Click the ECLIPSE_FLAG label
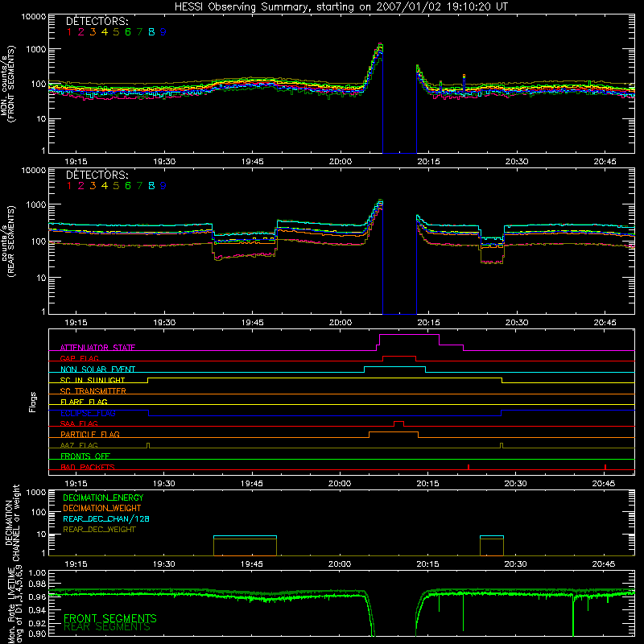Screen dimensions: 644x644 tap(88, 413)
